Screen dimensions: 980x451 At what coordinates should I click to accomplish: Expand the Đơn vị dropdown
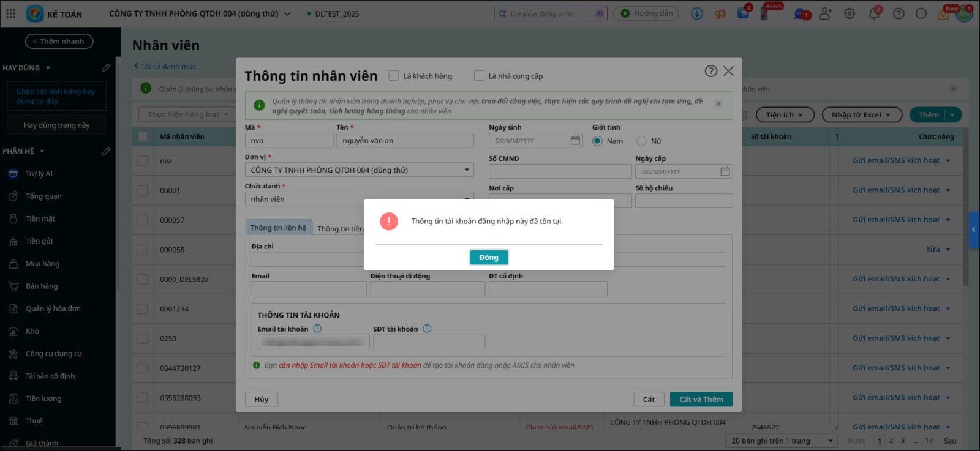pos(467,170)
